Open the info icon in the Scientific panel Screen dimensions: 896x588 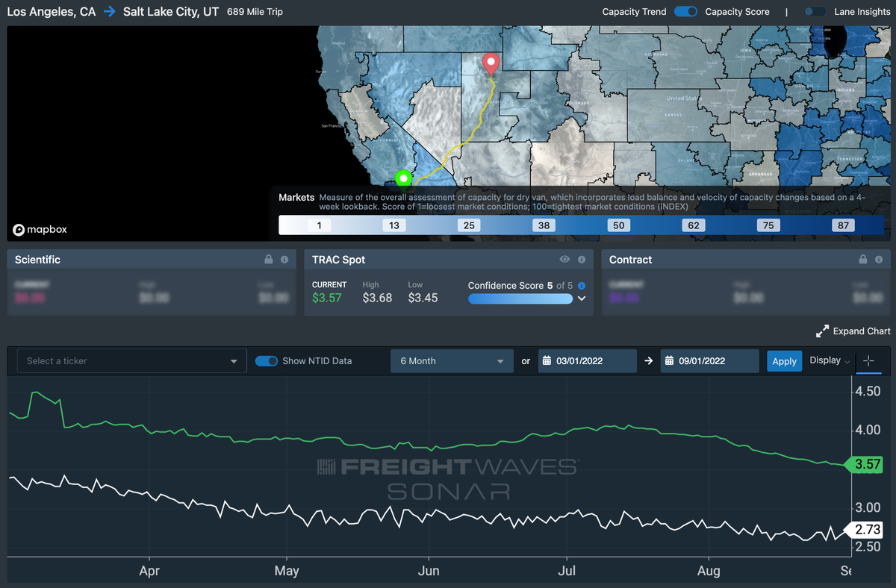point(284,260)
